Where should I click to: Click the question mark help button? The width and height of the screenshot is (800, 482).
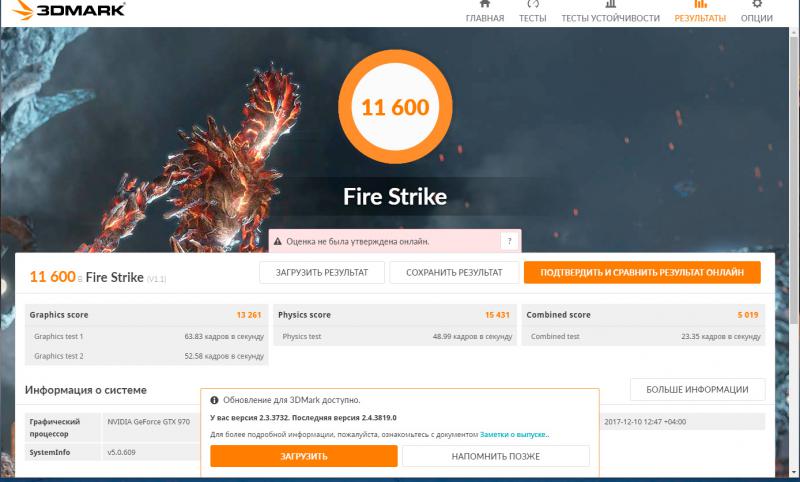pos(509,241)
